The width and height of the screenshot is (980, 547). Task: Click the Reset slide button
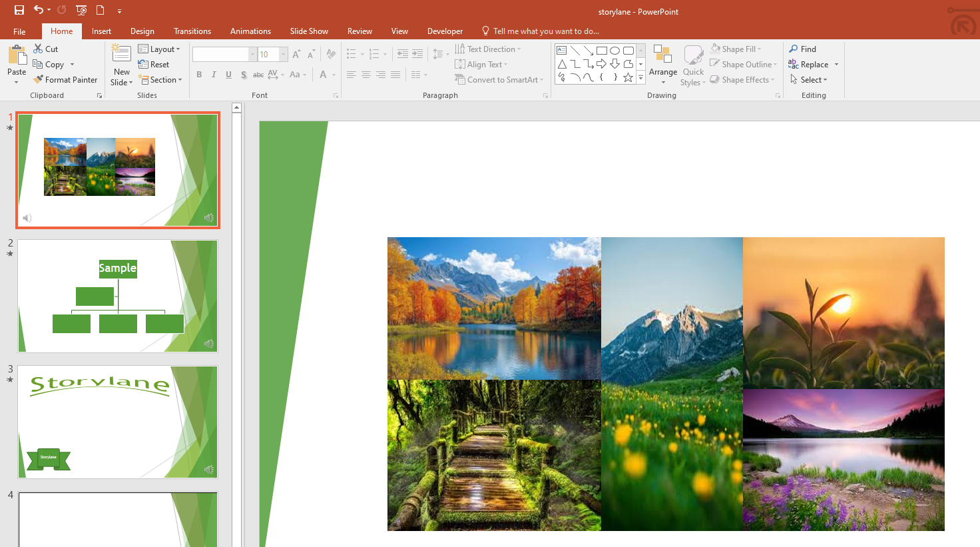click(154, 64)
